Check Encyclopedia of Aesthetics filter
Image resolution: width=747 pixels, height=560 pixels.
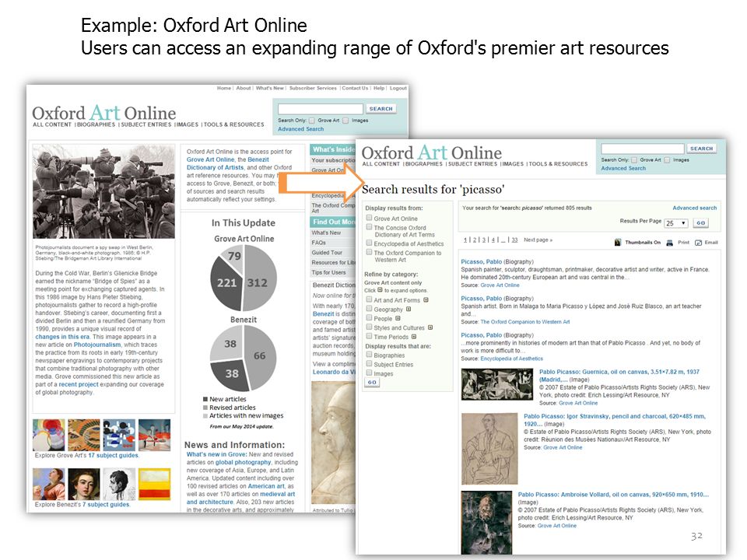pos(369,243)
